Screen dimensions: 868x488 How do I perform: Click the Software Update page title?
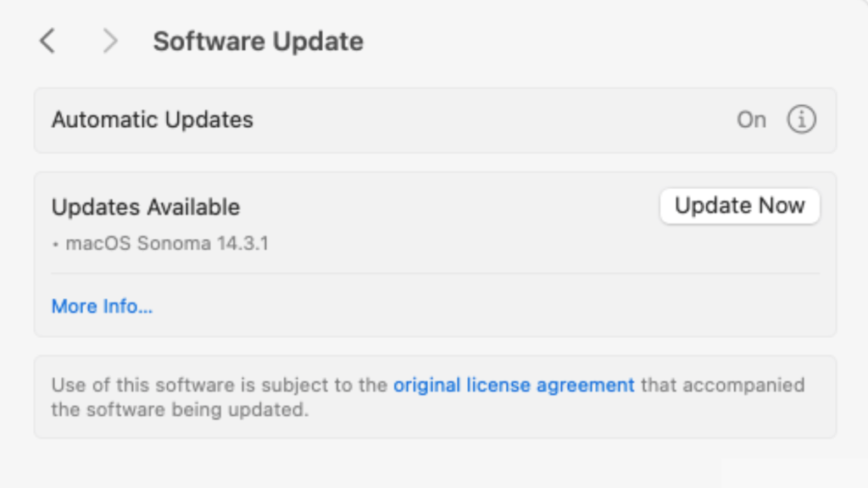pyautogui.click(x=258, y=41)
